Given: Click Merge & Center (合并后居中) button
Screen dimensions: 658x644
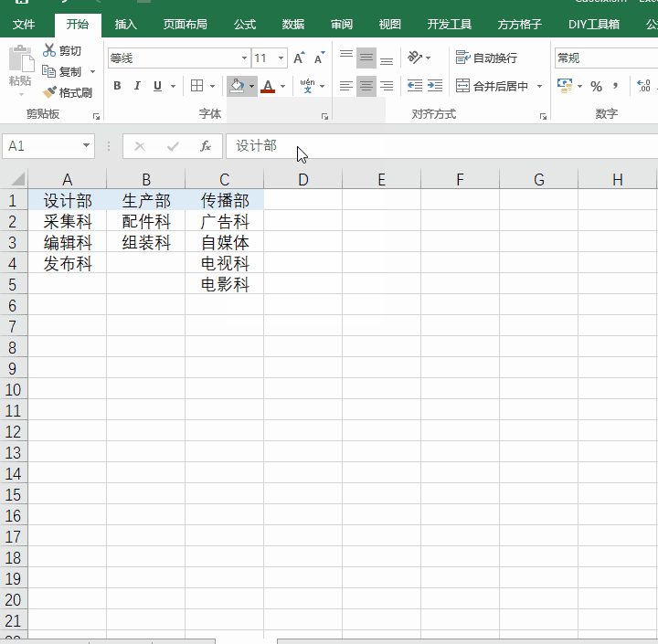Looking at the screenshot, I should [x=493, y=86].
